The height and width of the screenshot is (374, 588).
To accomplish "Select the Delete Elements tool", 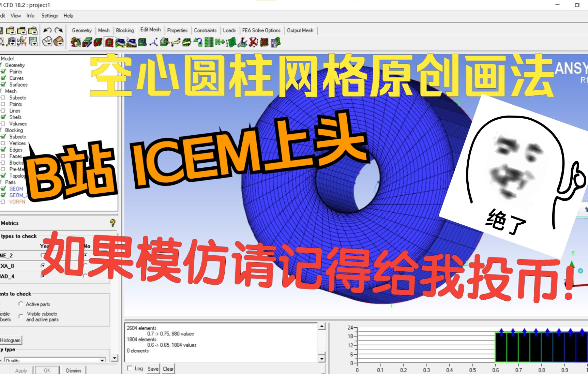I will 264,42.
